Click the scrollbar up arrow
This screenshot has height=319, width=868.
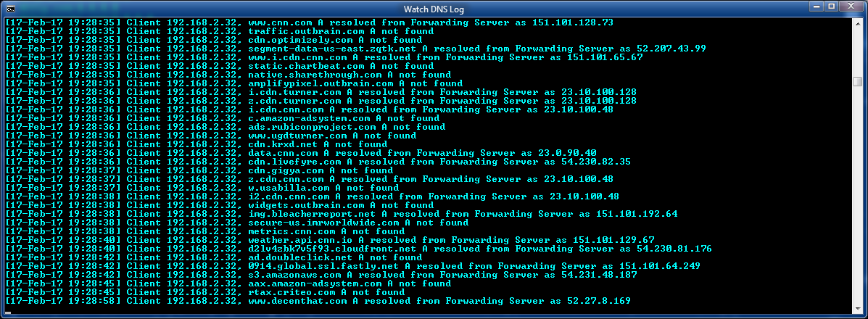pos(857,24)
